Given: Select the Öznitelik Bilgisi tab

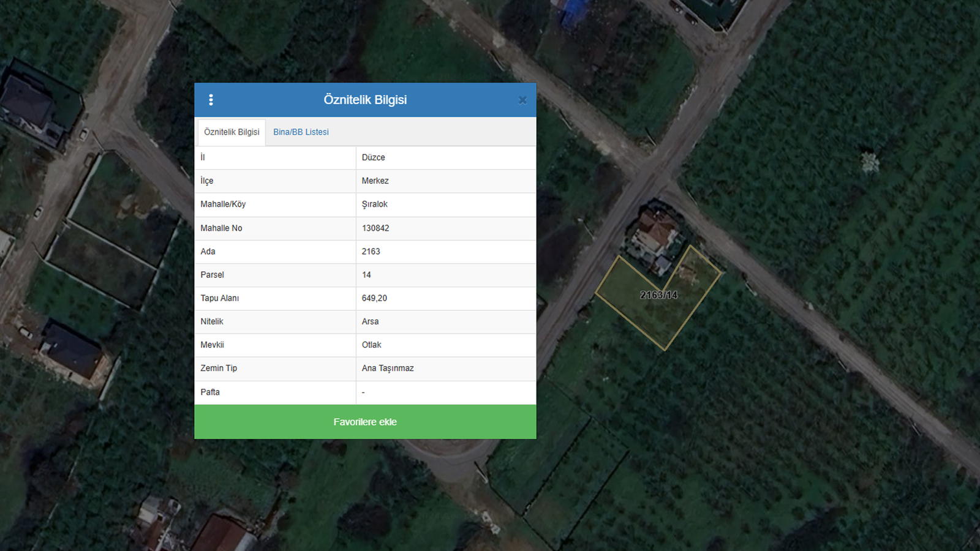Looking at the screenshot, I should tap(232, 132).
